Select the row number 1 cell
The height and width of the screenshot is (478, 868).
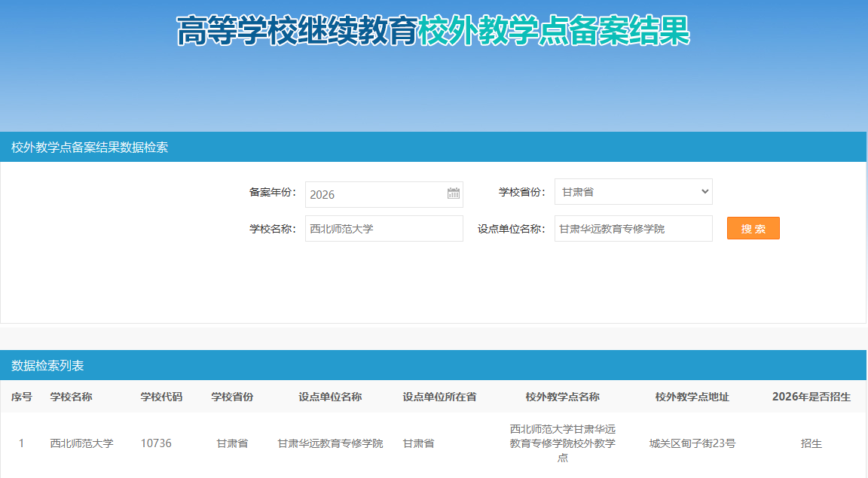[22, 443]
